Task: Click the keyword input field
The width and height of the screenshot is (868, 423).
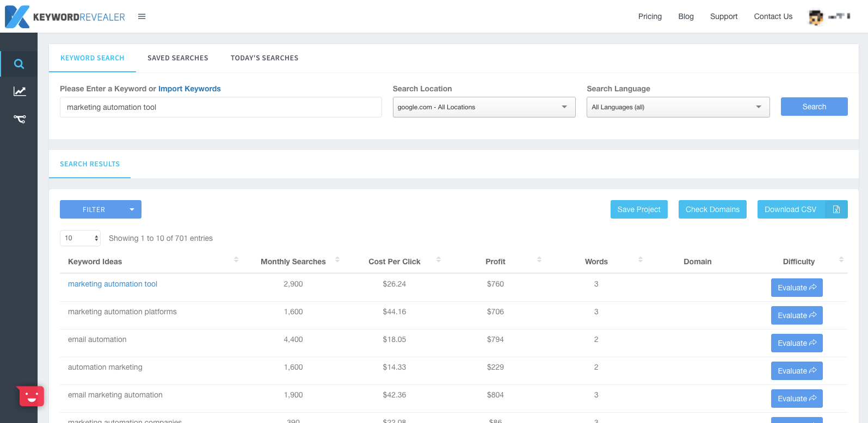Action: [x=220, y=107]
